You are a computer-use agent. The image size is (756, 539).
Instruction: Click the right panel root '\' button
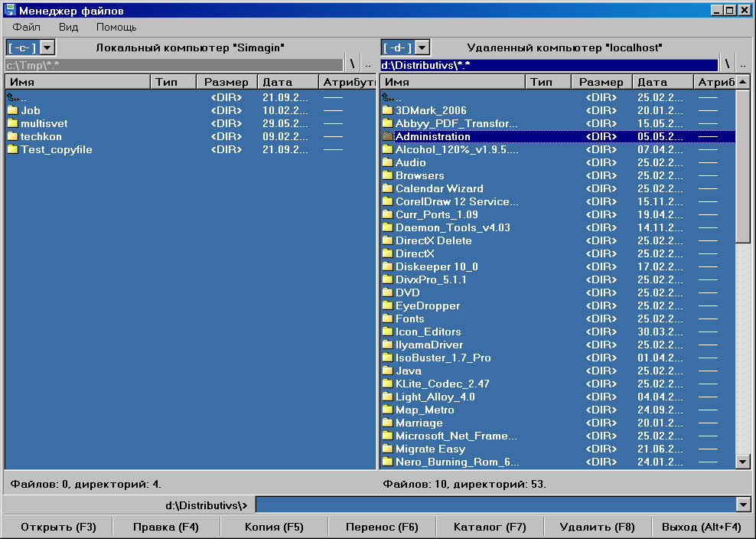coord(727,64)
